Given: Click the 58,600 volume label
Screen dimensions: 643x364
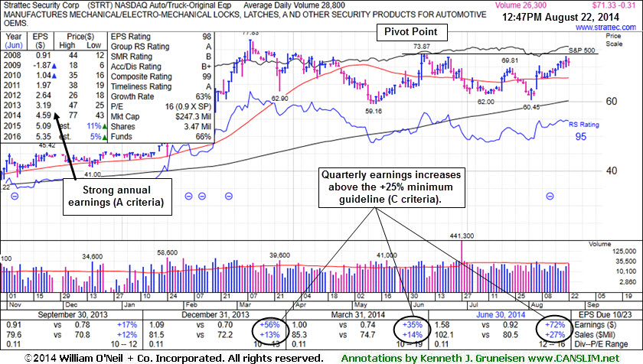Looking at the screenshot, I should (168, 252).
